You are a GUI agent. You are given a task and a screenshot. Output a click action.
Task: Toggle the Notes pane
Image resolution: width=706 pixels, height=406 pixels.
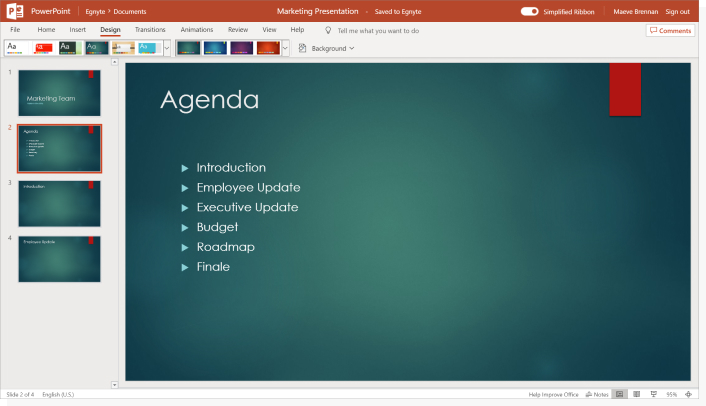[596, 395]
